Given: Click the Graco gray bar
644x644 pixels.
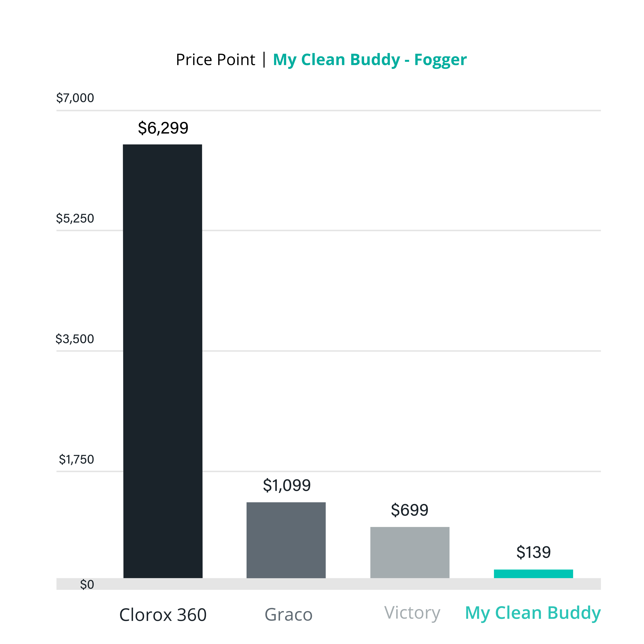Looking at the screenshot, I should click(286, 540).
